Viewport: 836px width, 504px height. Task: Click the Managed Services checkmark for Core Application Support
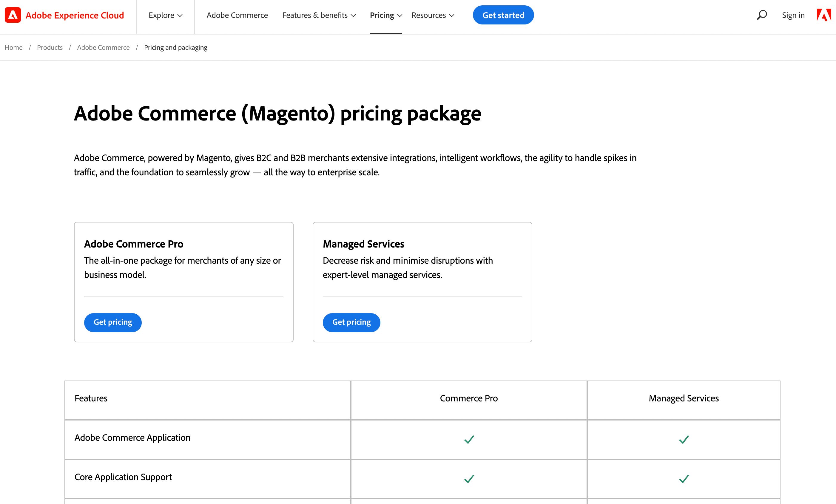coord(683,479)
